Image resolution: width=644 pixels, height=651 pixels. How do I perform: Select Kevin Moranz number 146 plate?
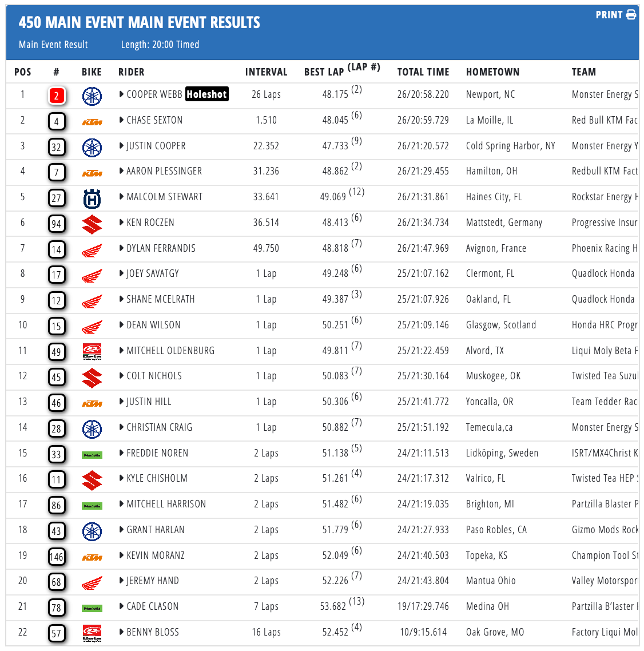(56, 557)
